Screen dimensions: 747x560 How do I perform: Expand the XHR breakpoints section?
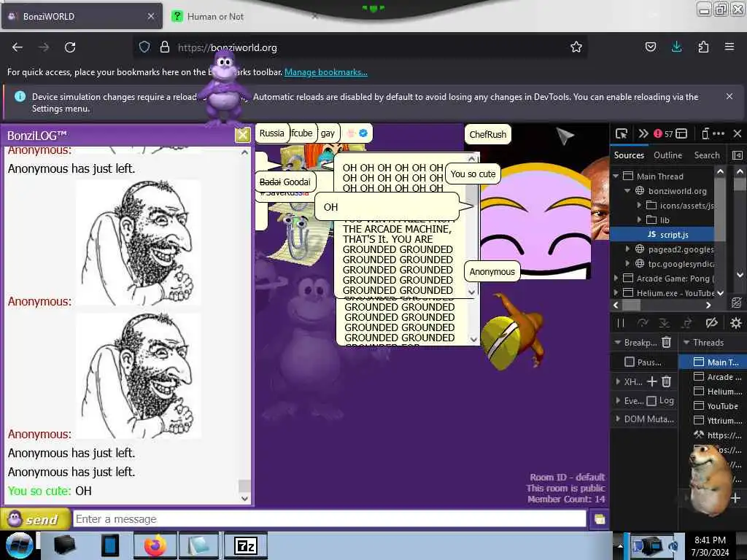[x=618, y=381]
